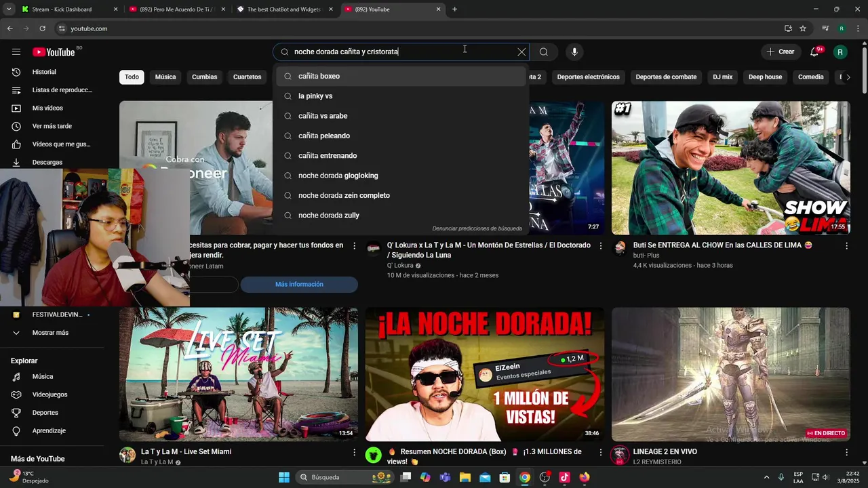Viewport: 868px width, 488px height.
Task: Open the Windows Start menu
Action: coord(283,477)
